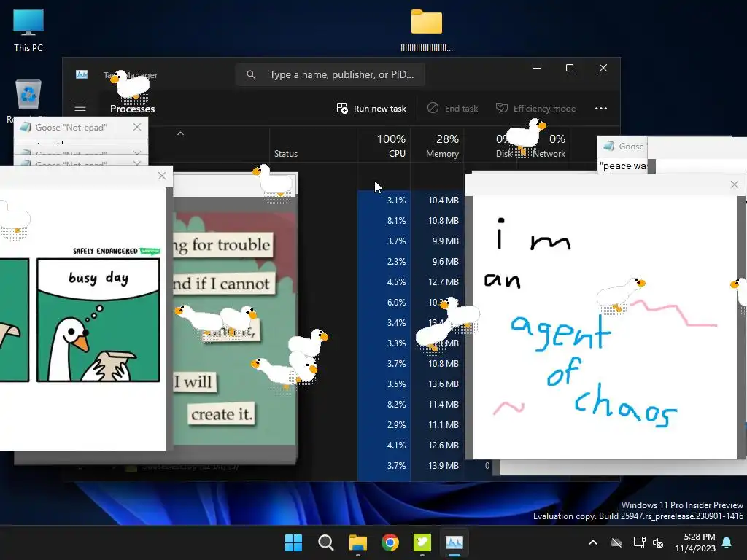747x560 pixels.
Task: Open the notification bell
Action: pos(727,542)
